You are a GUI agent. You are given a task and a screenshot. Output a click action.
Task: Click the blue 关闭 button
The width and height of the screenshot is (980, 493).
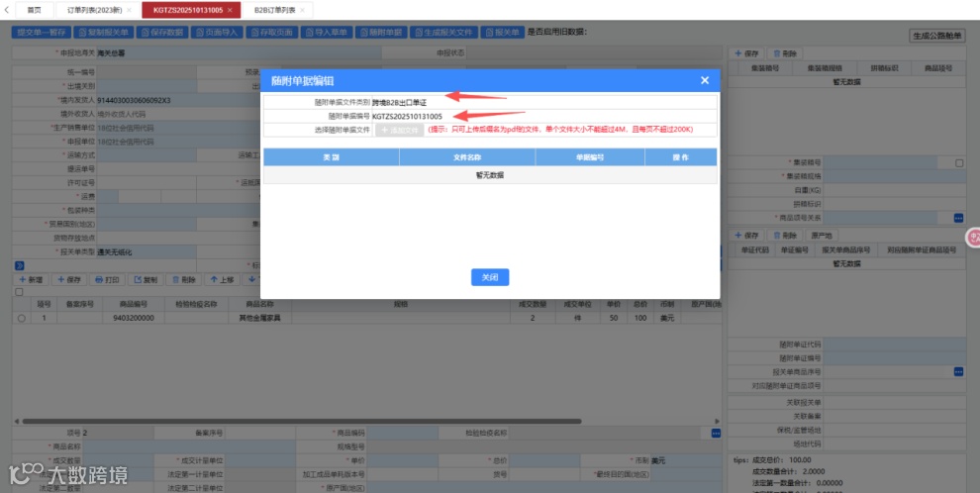tap(490, 277)
